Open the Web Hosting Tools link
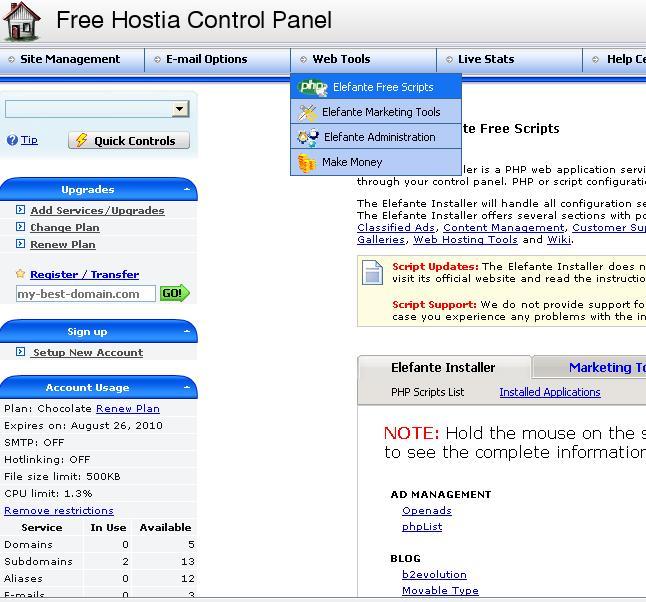The width and height of the screenshot is (646, 602). pos(465,239)
